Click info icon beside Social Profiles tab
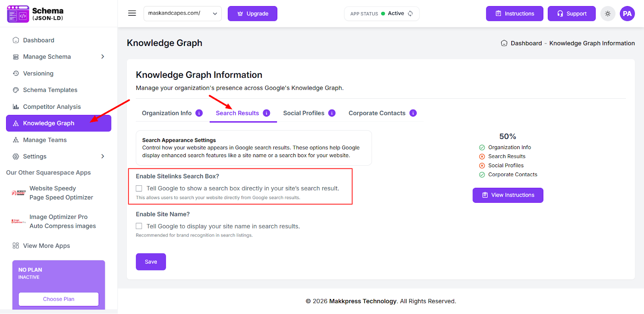The height and width of the screenshot is (314, 644). (332, 113)
